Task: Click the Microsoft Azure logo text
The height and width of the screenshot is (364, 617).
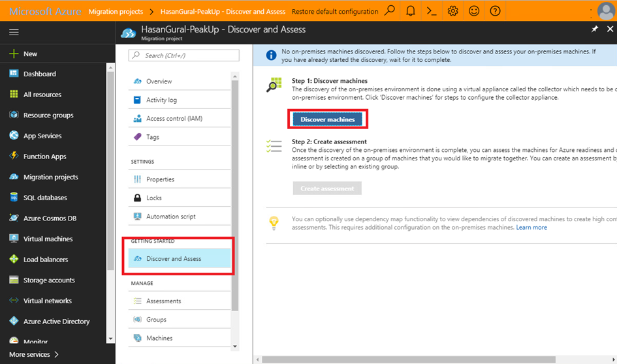Action: click(x=45, y=11)
